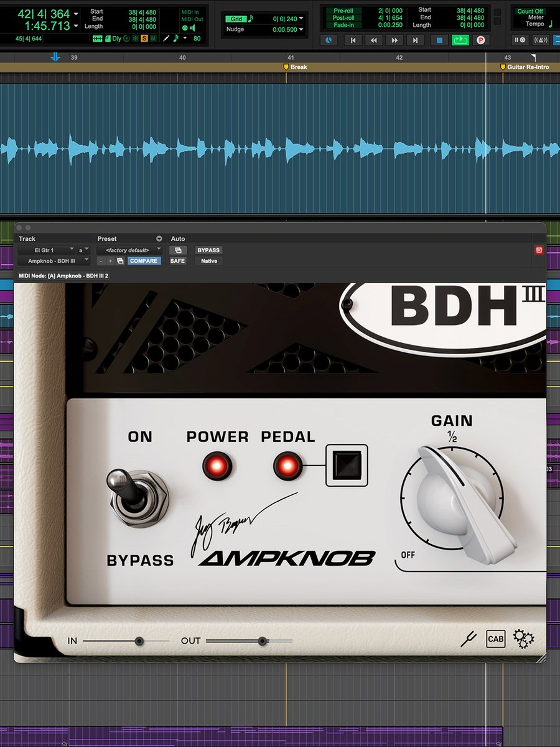
Task: Open the Nudge value dropdown arrow
Action: click(301, 29)
